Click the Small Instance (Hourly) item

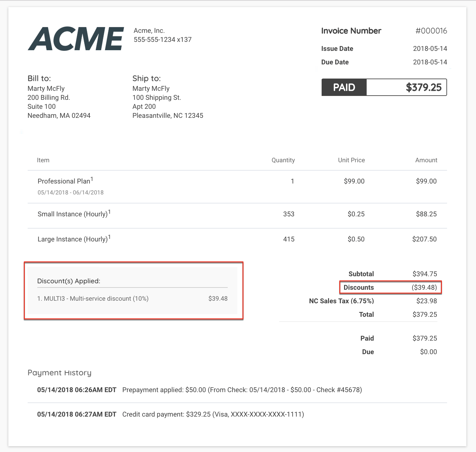(73, 214)
